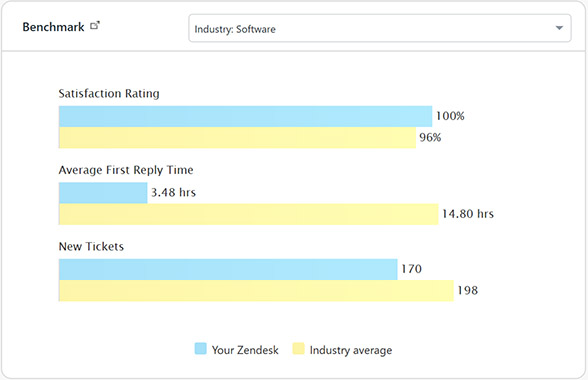
Task: Select yellow Average First Reply Time bar
Action: click(249, 214)
